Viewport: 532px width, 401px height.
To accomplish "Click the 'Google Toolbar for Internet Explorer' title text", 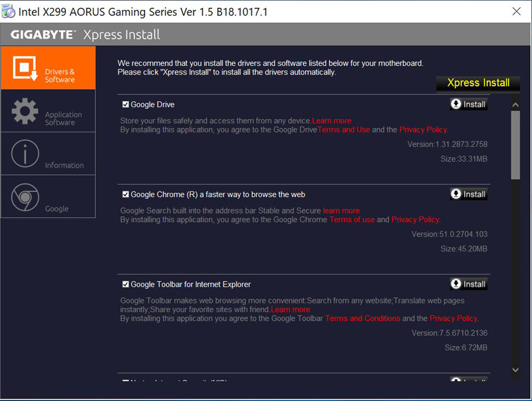I will [x=191, y=285].
